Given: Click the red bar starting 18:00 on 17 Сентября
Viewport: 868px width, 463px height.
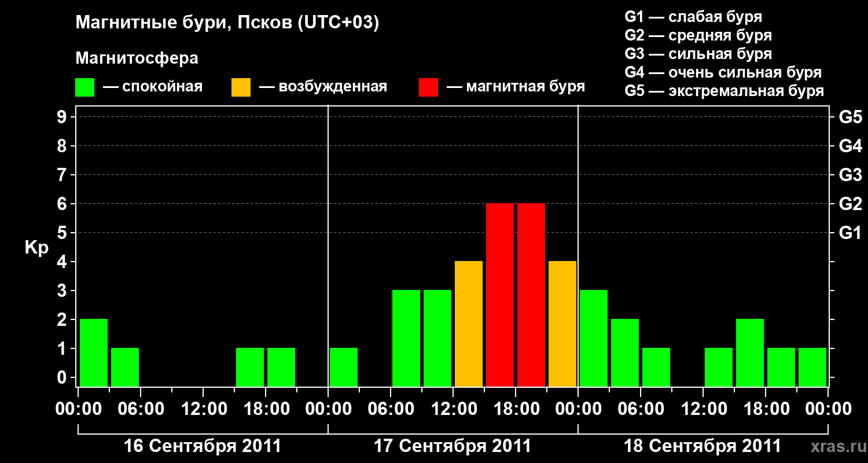Looking at the screenshot, I should 531,295.
